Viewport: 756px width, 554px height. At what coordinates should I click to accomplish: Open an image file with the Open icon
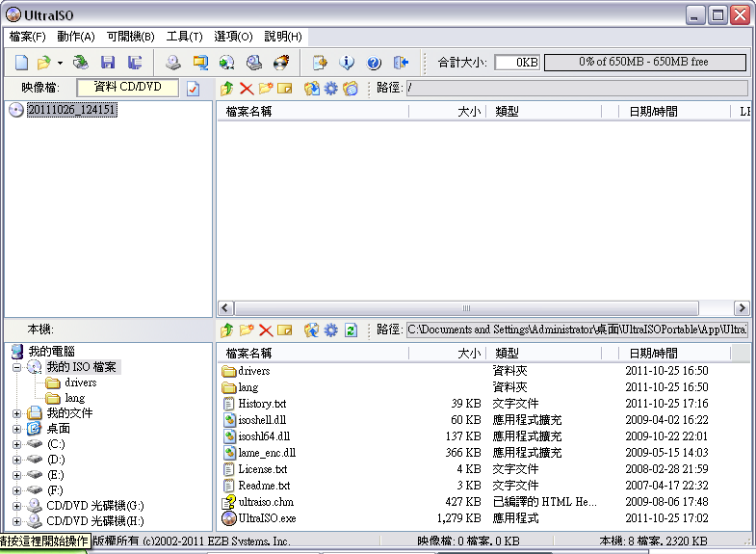point(44,63)
